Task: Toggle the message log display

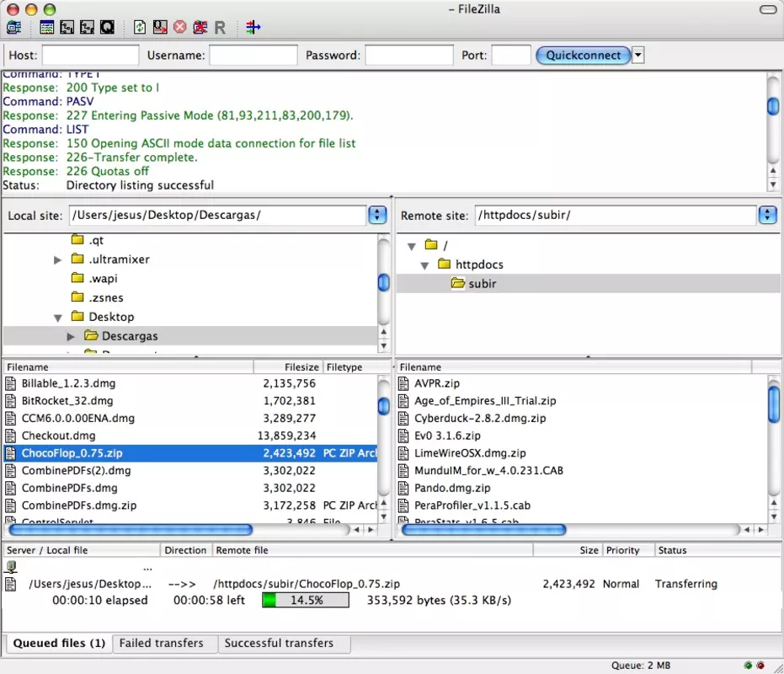Action: coord(46,27)
